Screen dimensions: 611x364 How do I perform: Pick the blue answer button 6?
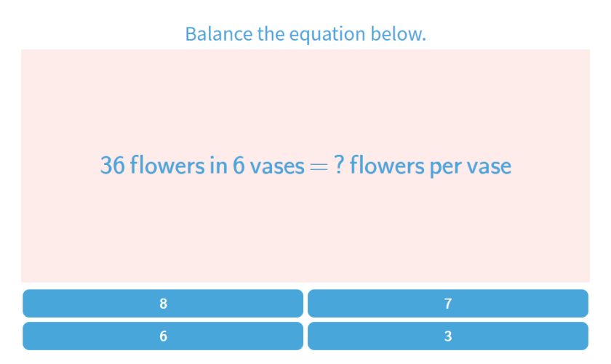pos(163,336)
